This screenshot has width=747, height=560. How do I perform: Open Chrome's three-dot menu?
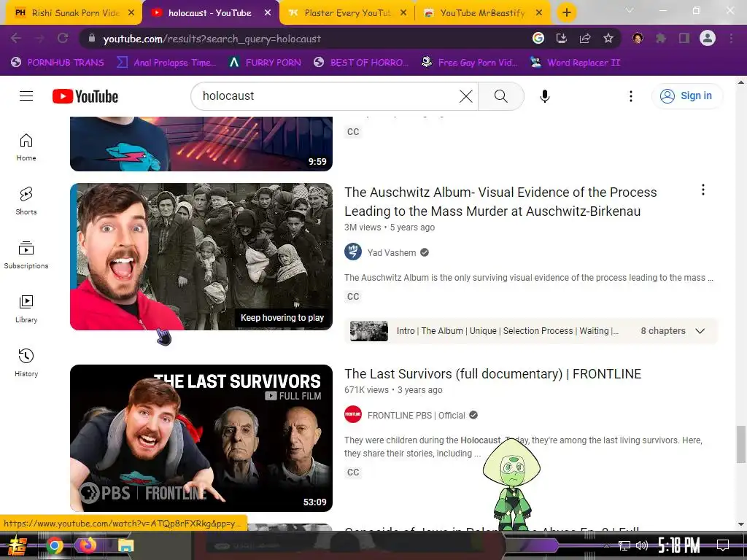[731, 38]
